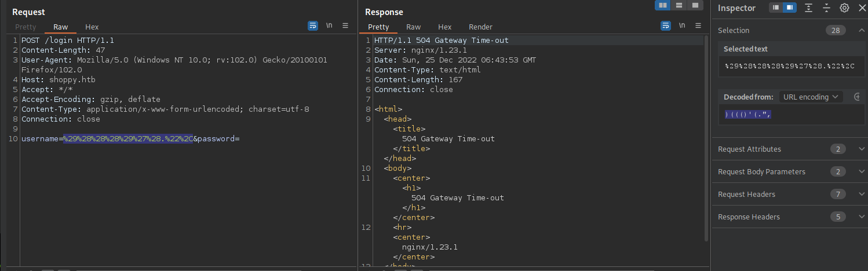Select combined single-pane layout icon
The width and height of the screenshot is (868, 271).
[694, 5]
